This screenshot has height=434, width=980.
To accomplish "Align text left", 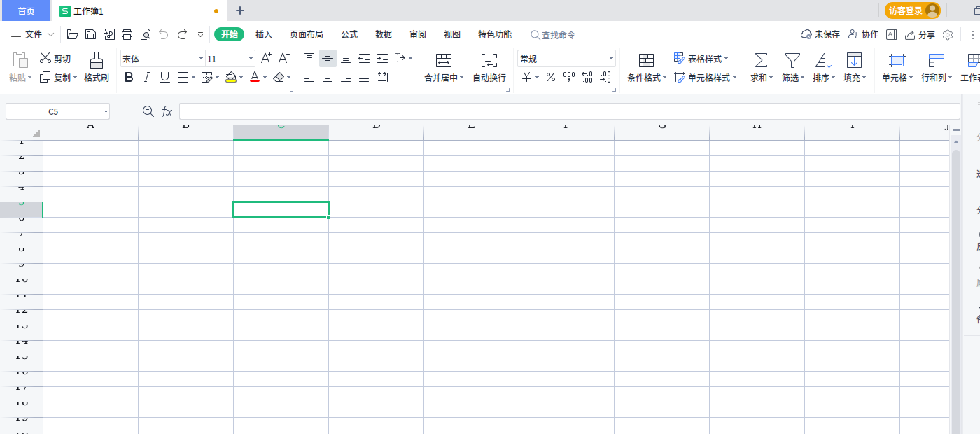I will pyautogui.click(x=309, y=77).
